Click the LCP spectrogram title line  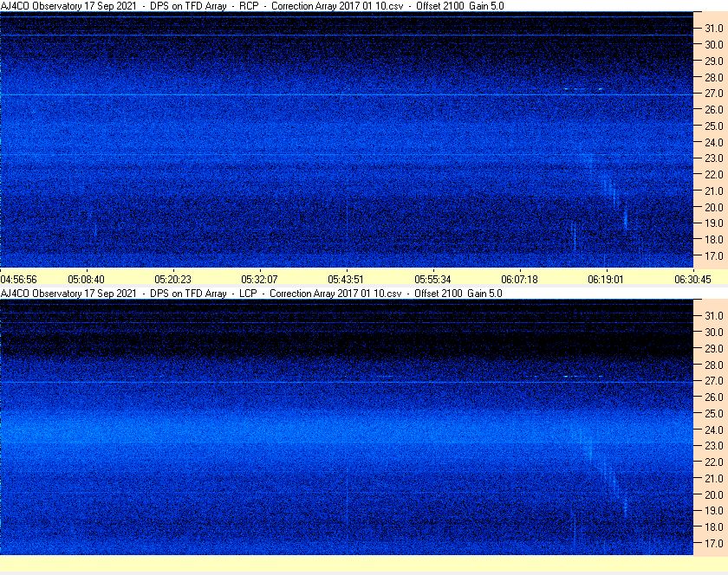251,294
